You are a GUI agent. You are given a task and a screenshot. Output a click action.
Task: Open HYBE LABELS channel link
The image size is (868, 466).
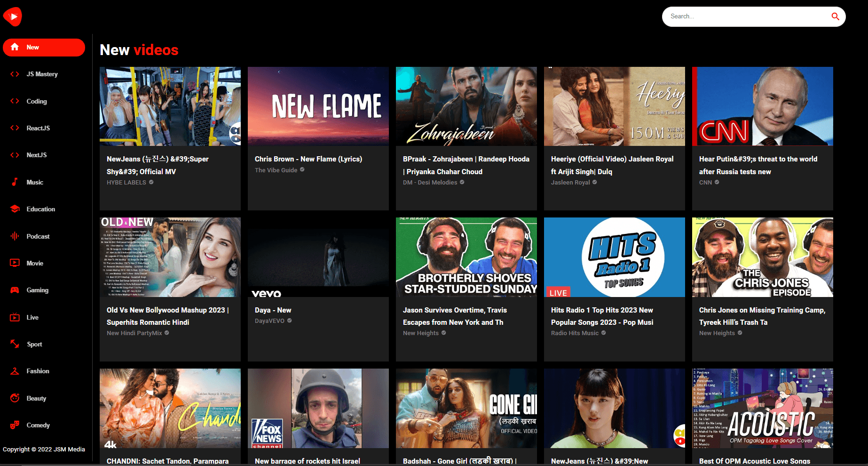click(x=126, y=183)
